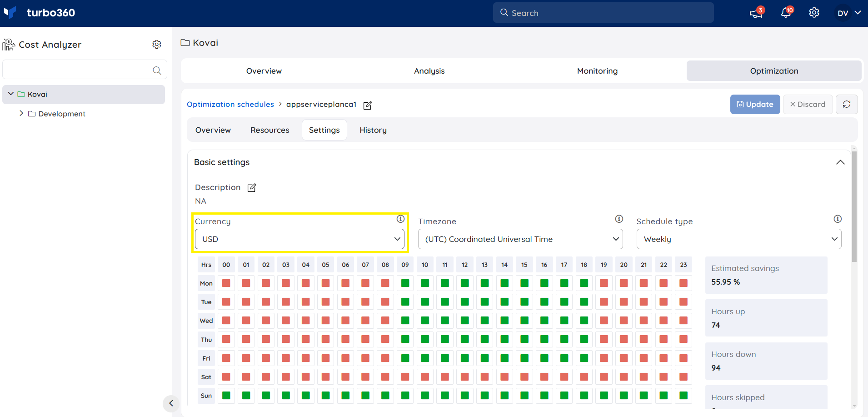Image resolution: width=868 pixels, height=417 pixels.
Task: Open the Timezone dropdown
Action: coord(520,239)
